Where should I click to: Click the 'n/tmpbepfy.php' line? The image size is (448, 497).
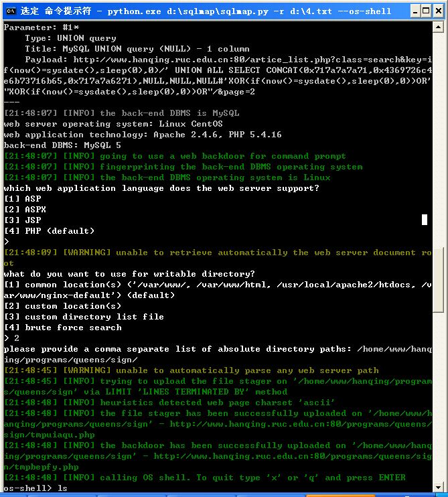[x=42, y=468]
